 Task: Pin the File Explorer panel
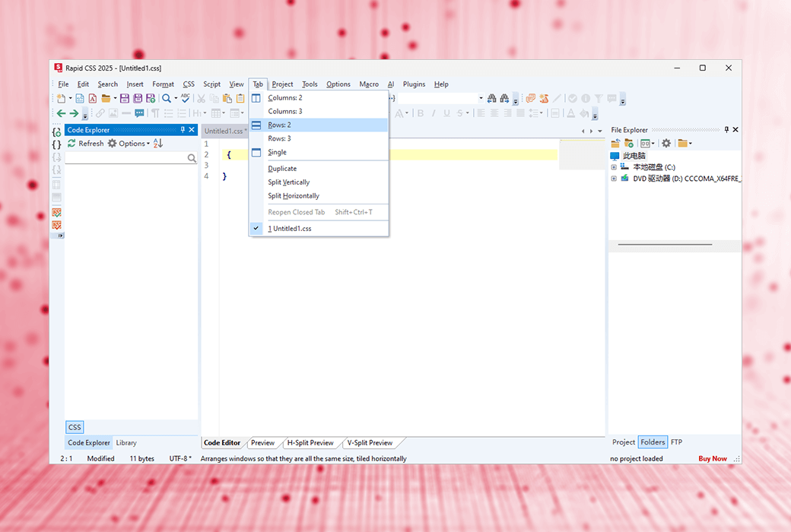click(726, 130)
